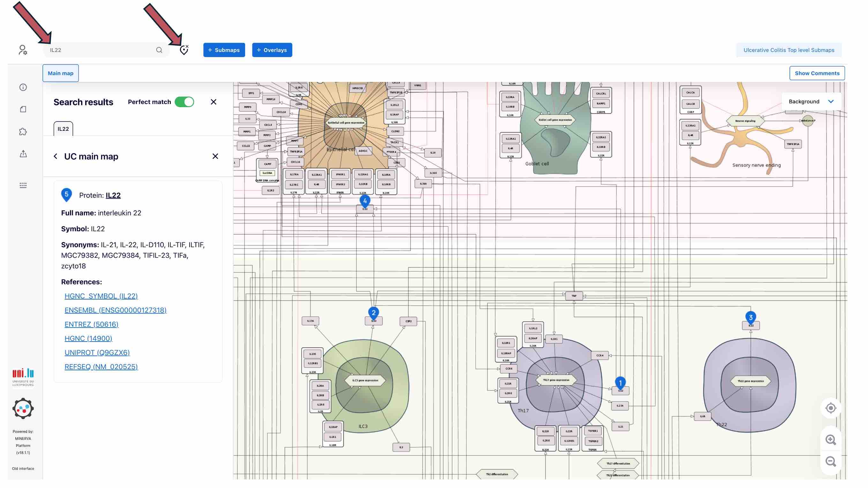This screenshot has height=488, width=868.
Task: Open the export icon in sidebar
Action: click(x=23, y=154)
